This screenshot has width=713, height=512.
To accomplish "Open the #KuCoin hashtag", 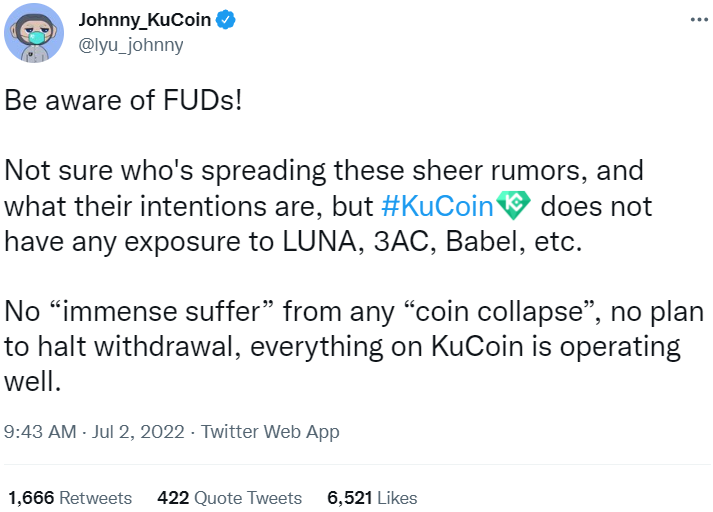I will coord(437,206).
